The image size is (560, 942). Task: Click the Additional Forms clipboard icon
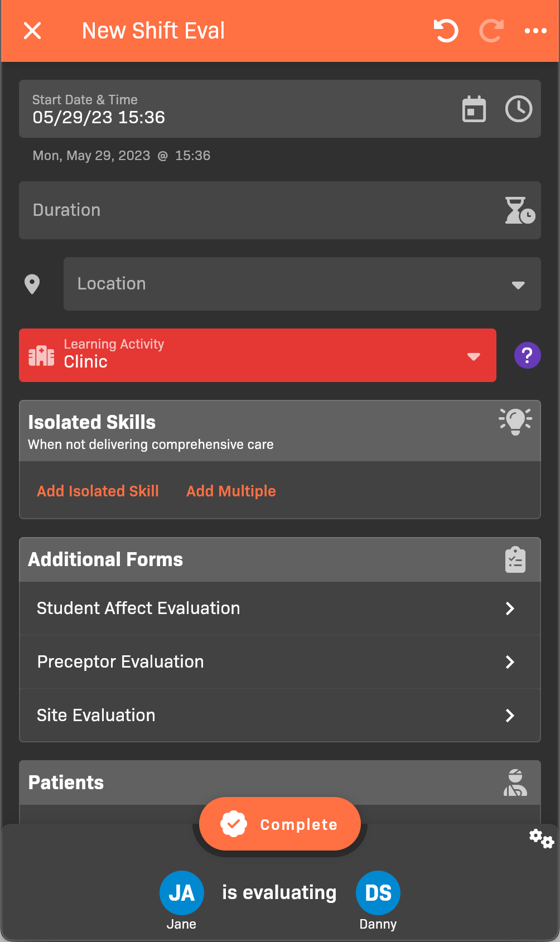click(515, 559)
